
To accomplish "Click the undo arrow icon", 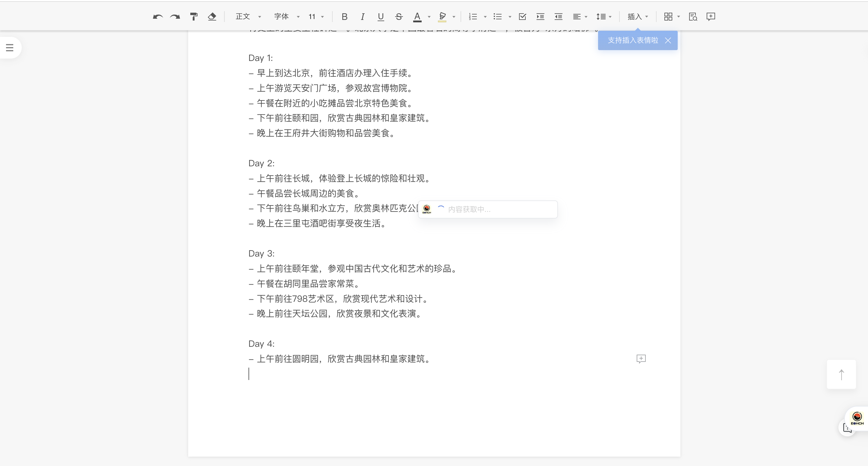I will click(157, 17).
